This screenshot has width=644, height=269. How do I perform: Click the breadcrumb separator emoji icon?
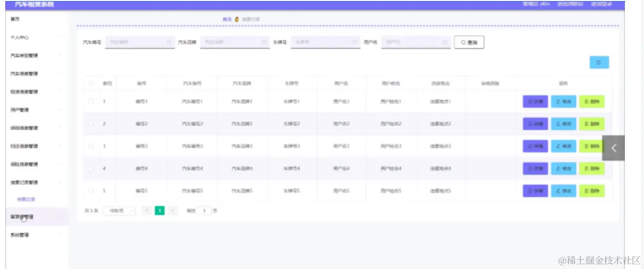point(237,19)
